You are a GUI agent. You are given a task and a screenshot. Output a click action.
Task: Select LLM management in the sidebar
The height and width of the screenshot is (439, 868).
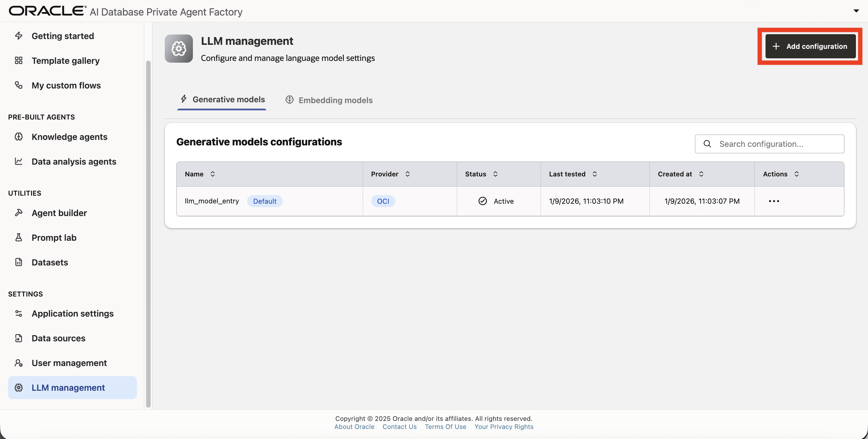[72, 387]
